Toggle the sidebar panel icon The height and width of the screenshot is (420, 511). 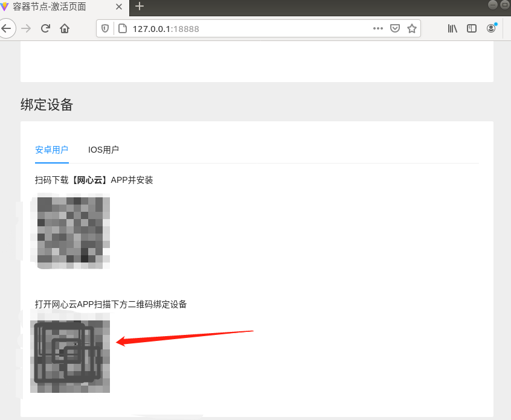[x=472, y=28]
